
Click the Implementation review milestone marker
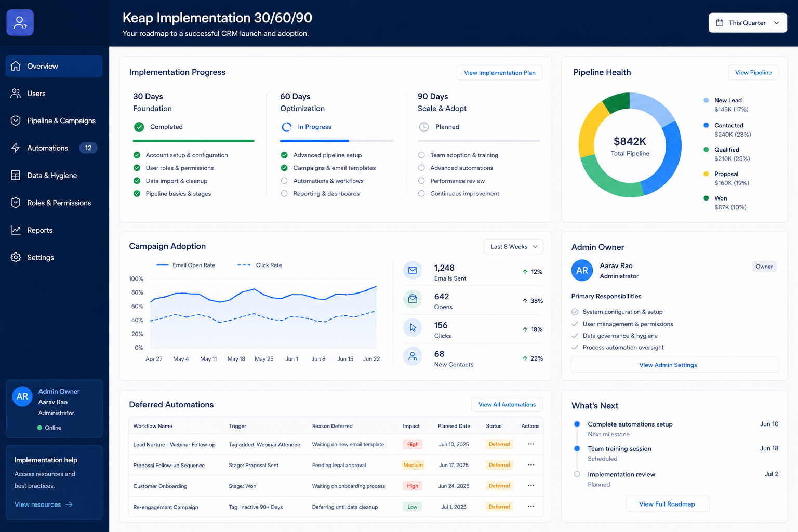(x=577, y=474)
